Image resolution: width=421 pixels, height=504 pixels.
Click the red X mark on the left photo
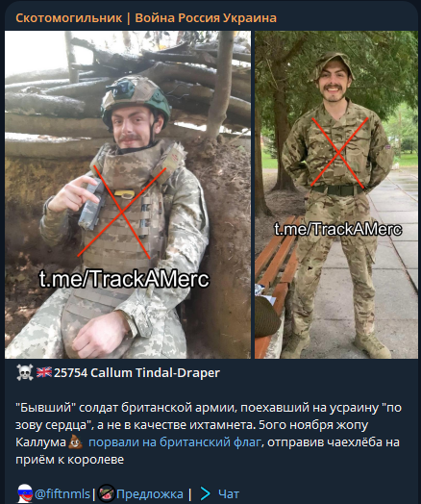(121, 213)
